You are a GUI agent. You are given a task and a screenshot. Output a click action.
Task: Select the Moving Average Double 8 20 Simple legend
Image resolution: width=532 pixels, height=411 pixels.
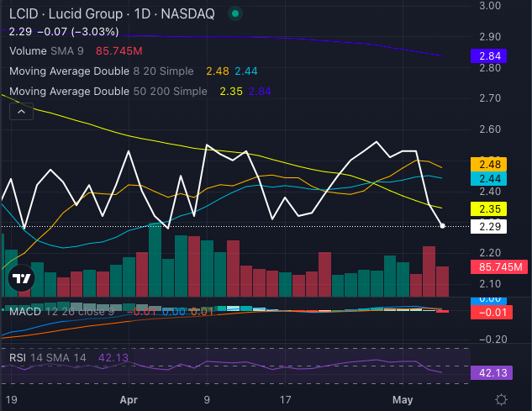(x=102, y=71)
